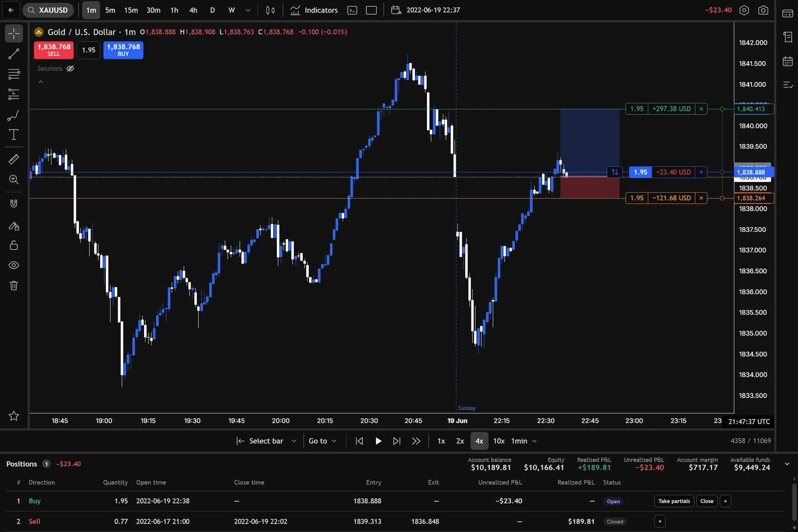Image resolution: width=798 pixels, height=532 pixels.
Task: Collapse the positions panel chevron
Action: [787, 464]
